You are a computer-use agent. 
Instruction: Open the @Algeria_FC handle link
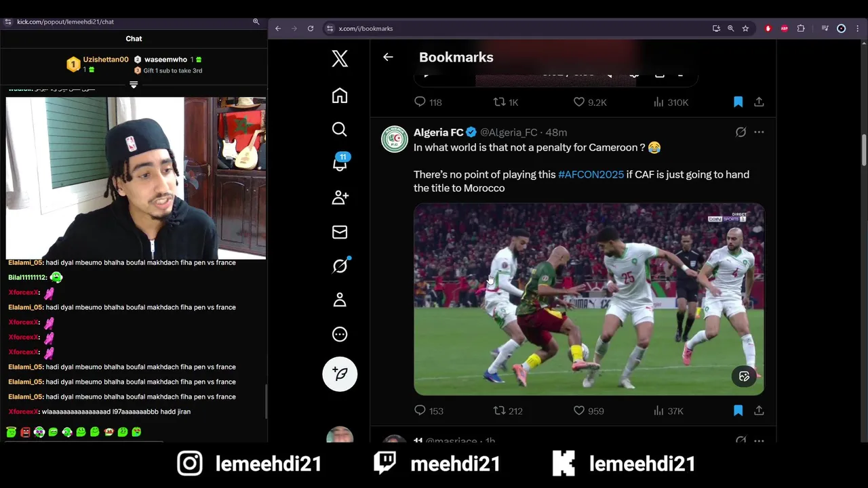[x=509, y=132]
